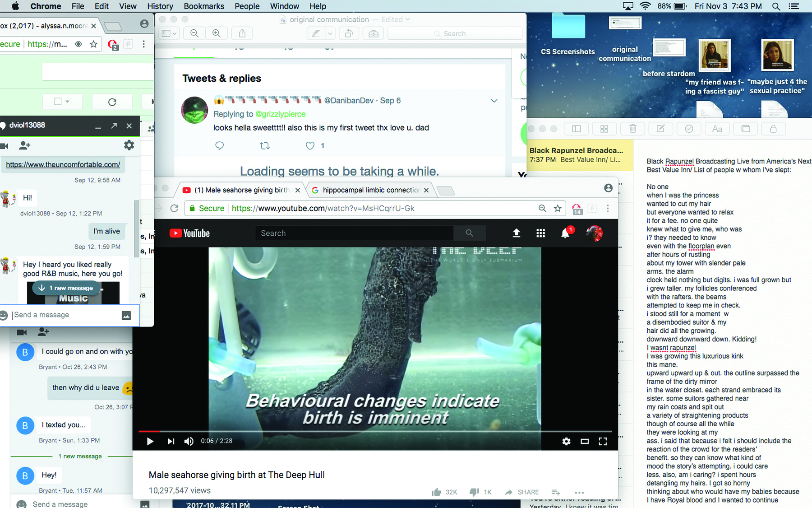Start video call in dviol13088 chat
This screenshot has height=508, width=812.
point(4,145)
